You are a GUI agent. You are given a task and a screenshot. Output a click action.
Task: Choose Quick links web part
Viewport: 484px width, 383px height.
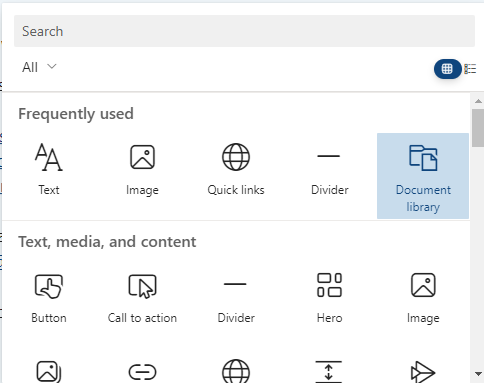click(236, 168)
